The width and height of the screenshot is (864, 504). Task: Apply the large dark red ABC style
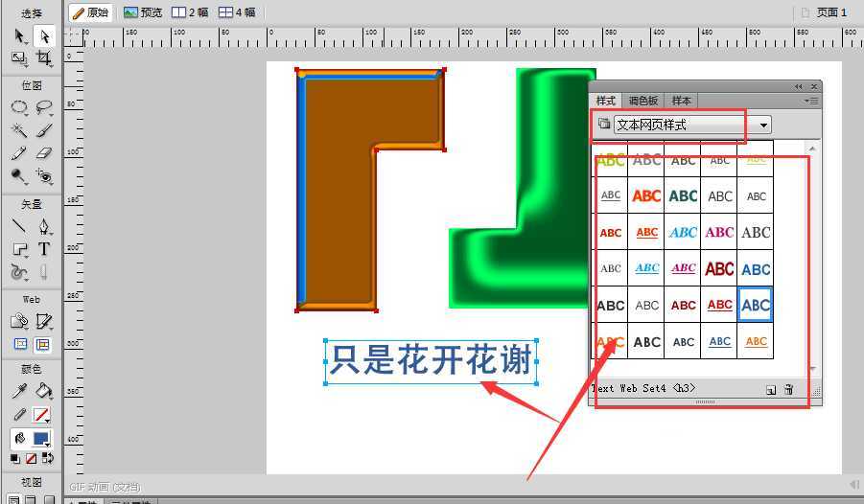coord(719,268)
